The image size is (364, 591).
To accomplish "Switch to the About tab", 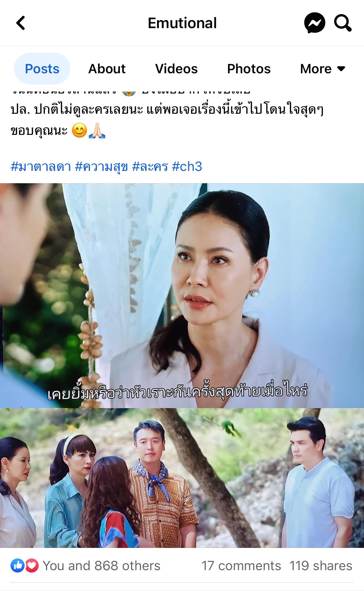I will click(x=107, y=69).
